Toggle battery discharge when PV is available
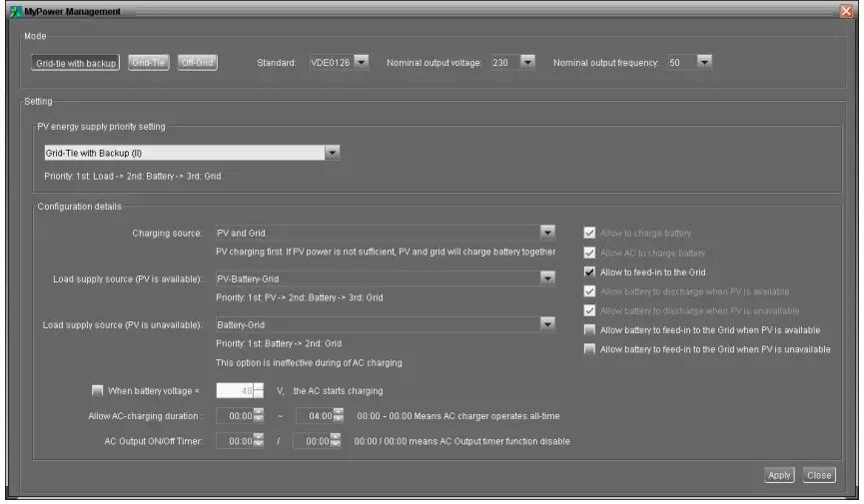Viewport: 864px width, 504px height. pos(589,290)
